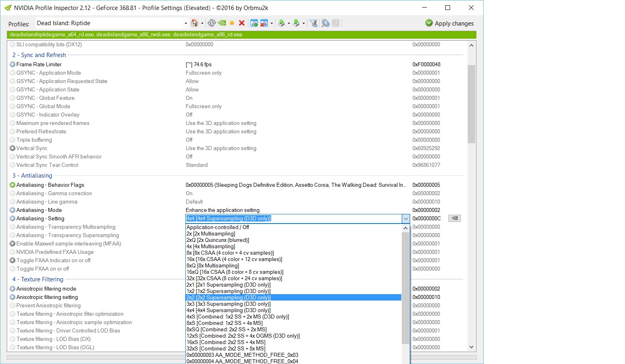Click gear icon beside Anisotropic filtering mode
625x364 pixels.
point(12,289)
